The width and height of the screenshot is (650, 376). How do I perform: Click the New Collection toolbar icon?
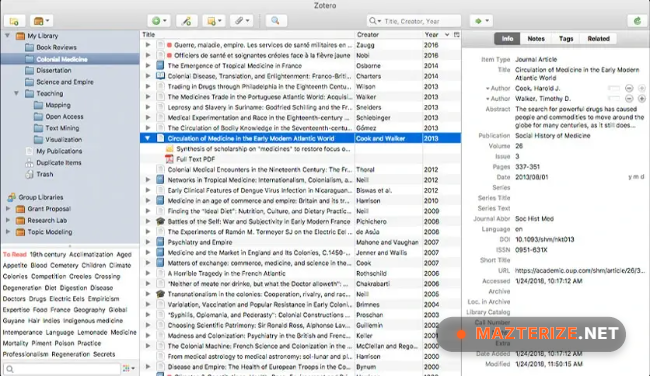[14, 21]
